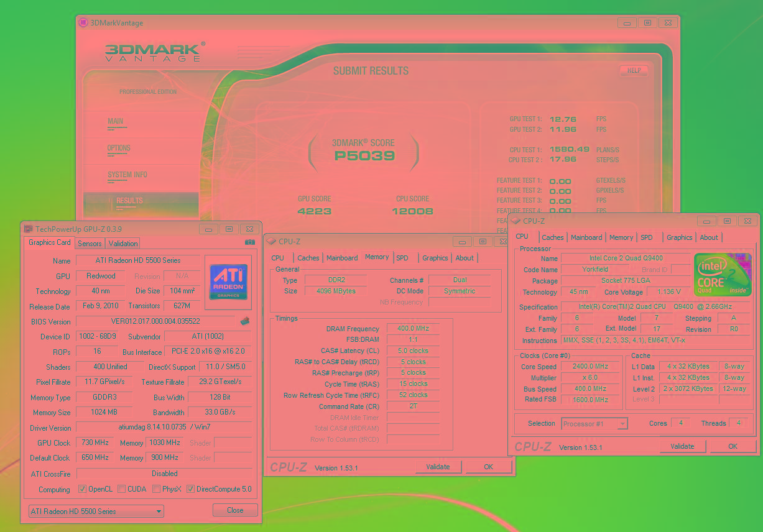Screen dimensions: 763x532
Task: Click the Memory Size 1024 MB field
Action: click(104, 413)
